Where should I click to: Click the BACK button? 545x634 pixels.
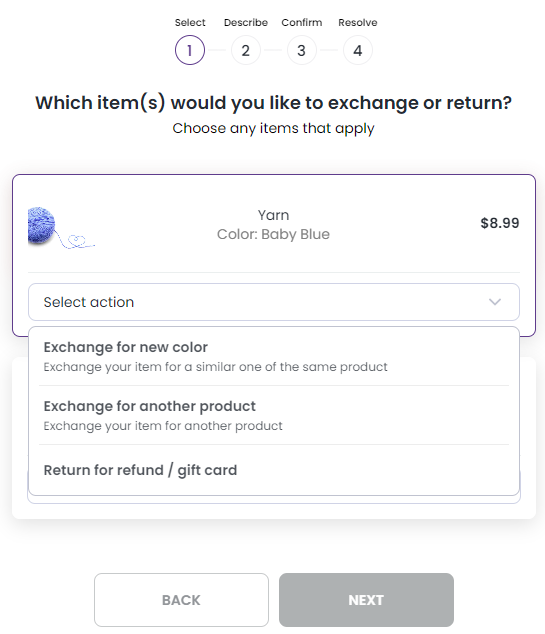181,600
